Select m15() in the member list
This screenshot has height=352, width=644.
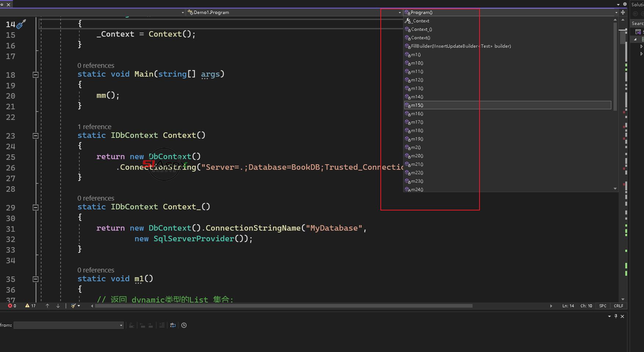click(x=417, y=105)
